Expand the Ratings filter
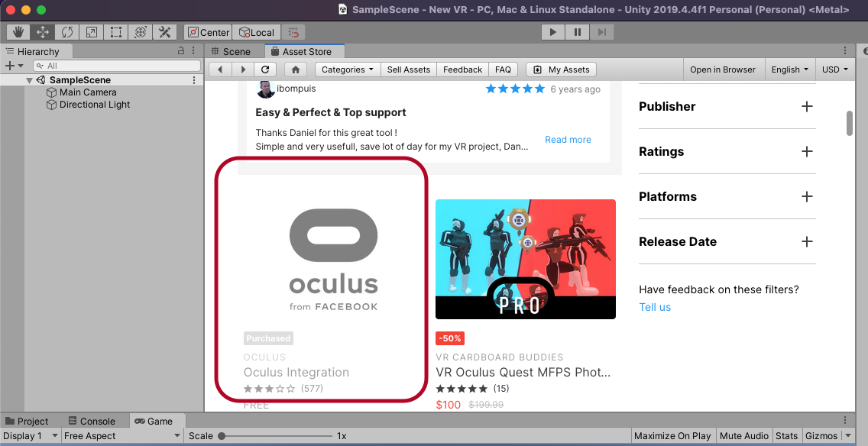The width and height of the screenshot is (868, 446). coord(807,151)
